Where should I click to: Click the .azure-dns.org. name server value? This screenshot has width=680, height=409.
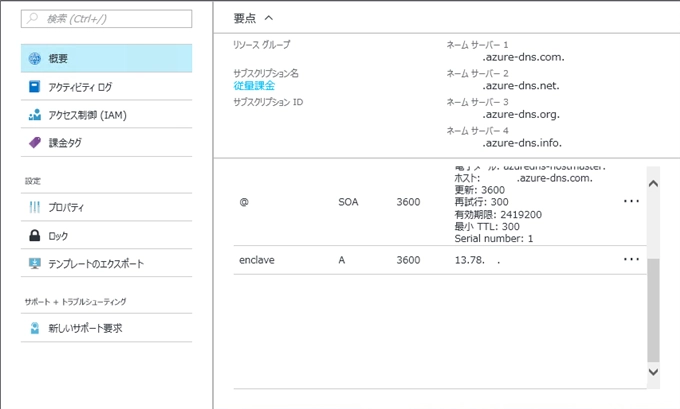(x=521, y=115)
